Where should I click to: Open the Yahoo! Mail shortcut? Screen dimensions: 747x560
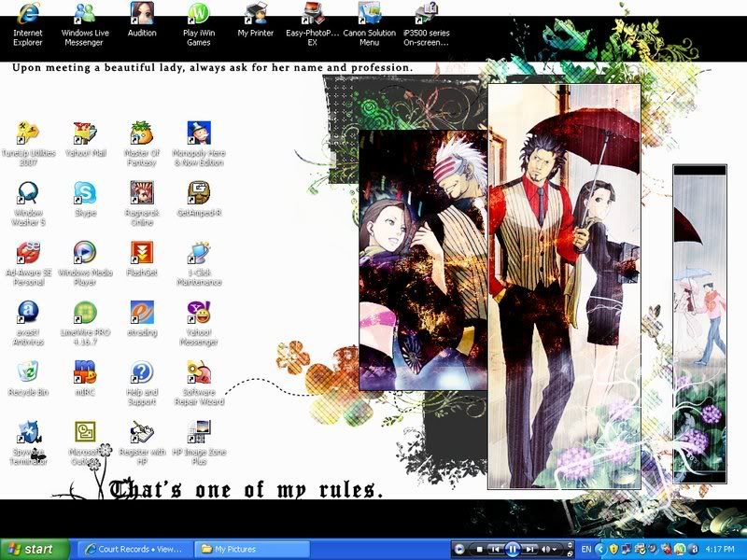(x=85, y=140)
